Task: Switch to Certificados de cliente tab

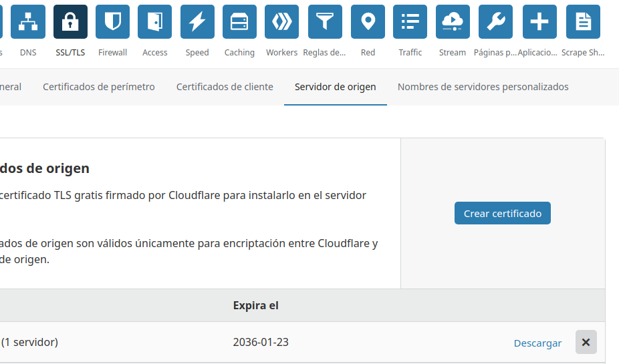Action: pyautogui.click(x=225, y=87)
